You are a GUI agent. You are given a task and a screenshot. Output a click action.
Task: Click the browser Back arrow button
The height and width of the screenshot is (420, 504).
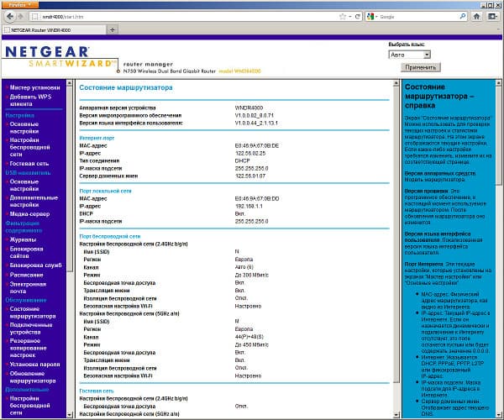coord(10,17)
